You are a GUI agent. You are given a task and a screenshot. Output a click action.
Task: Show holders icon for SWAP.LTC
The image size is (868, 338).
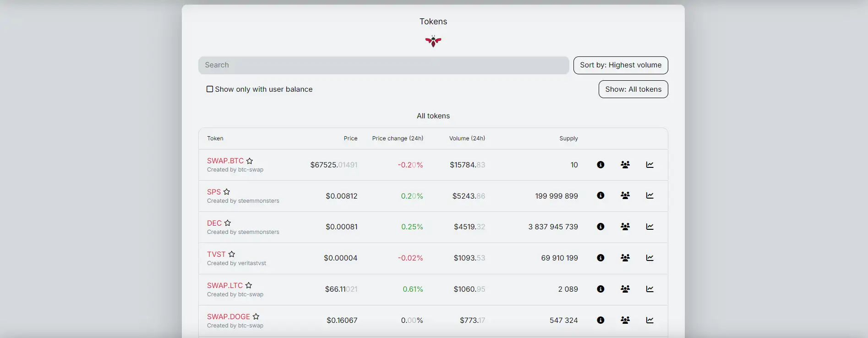click(625, 289)
